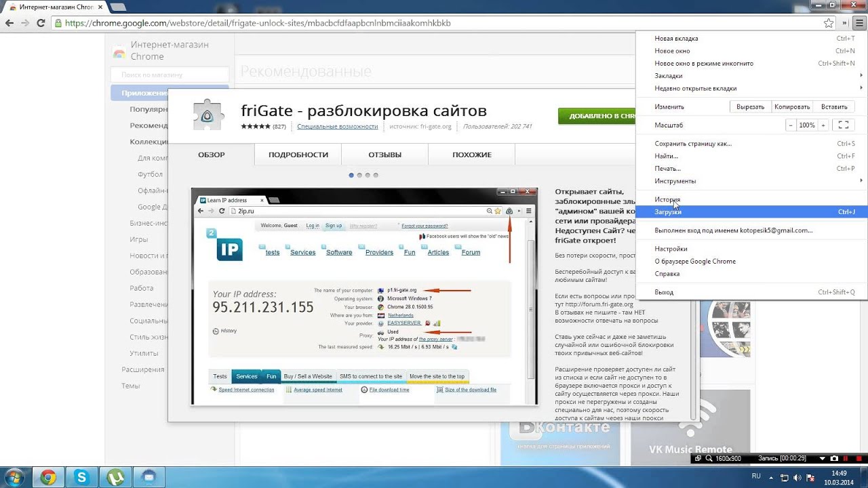Open the Windows Start menu

[14, 477]
